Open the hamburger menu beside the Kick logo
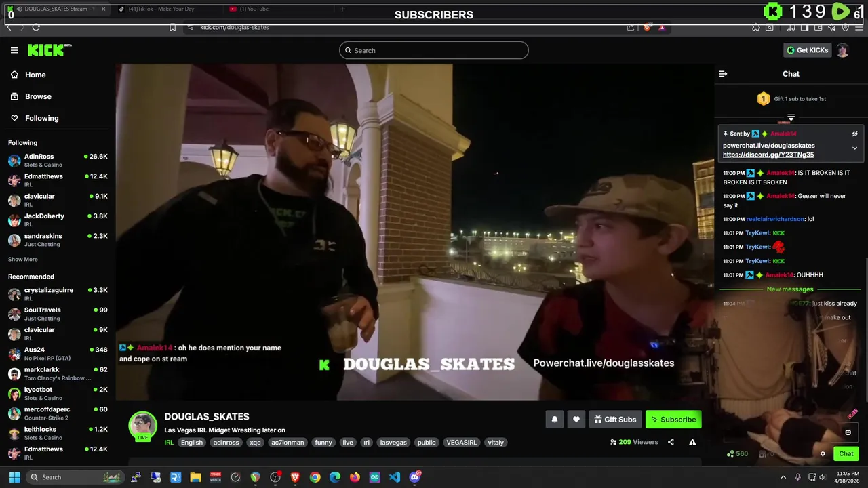868x488 pixels. point(14,50)
